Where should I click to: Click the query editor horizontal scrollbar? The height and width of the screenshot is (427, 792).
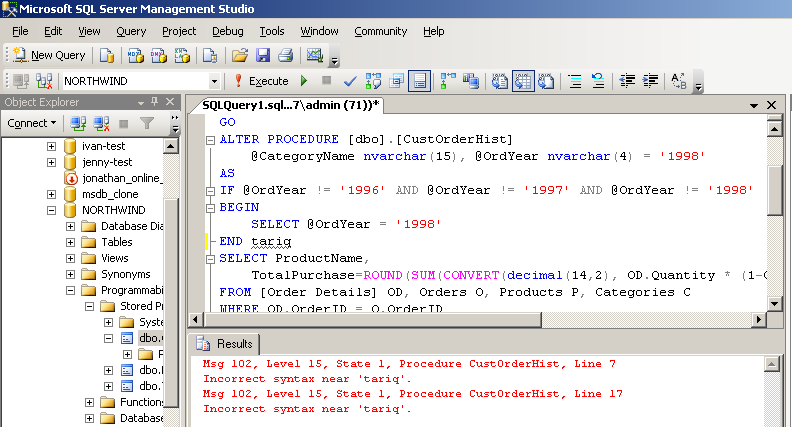(x=373, y=319)
